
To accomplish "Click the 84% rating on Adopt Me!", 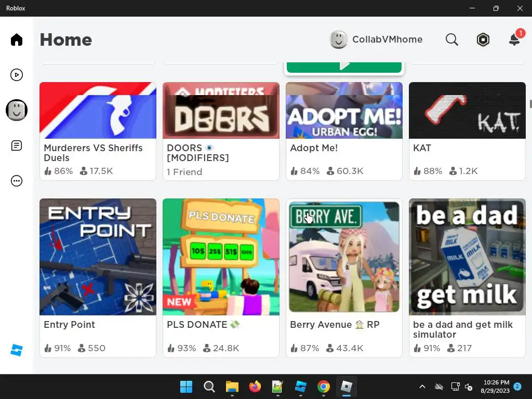I will click(x=305, y=171).
